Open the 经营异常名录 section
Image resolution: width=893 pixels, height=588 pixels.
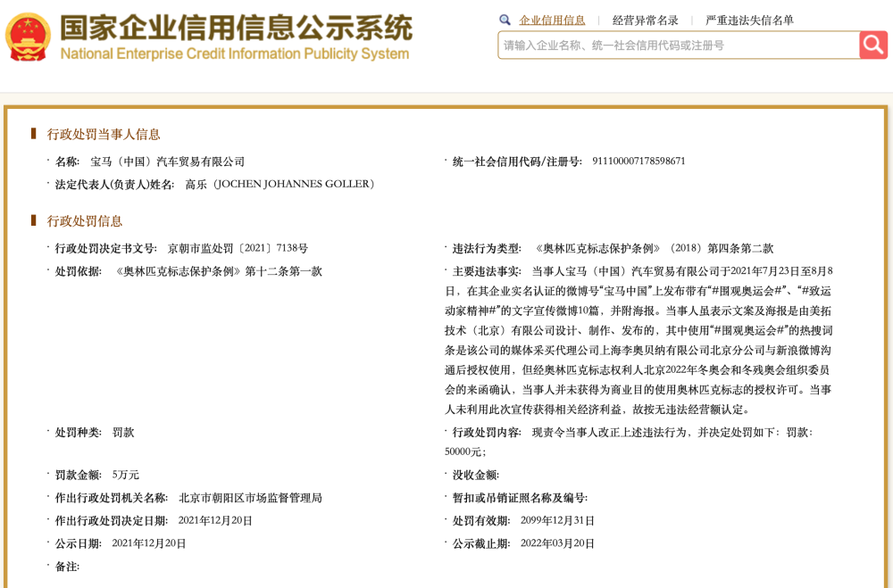[647, 19]
